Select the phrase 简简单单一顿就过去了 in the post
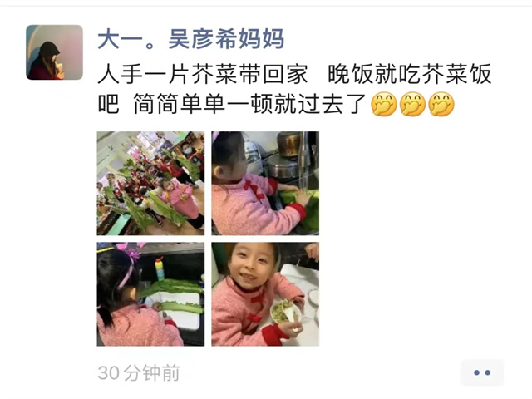 (249, 104)
